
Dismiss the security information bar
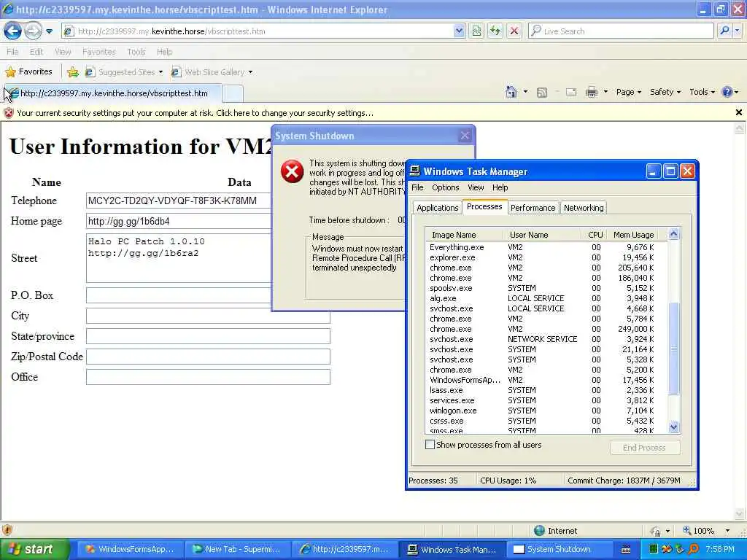tap(738, 112)
